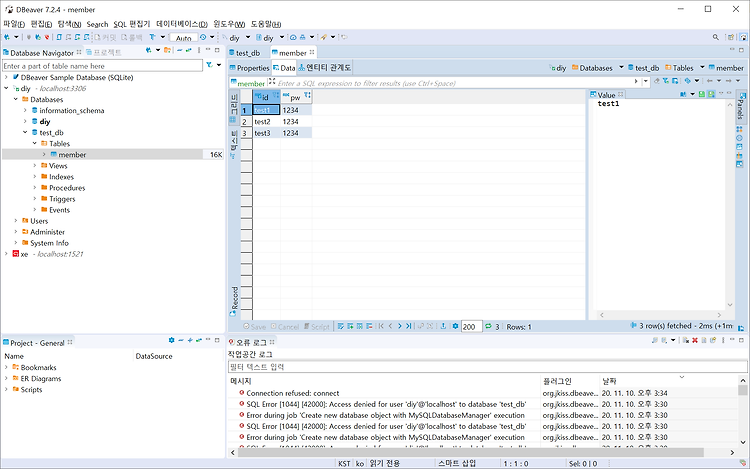The image size is (750, 469).
Task: Go to the first row navigation icon
Action: (x=381, y=327)
